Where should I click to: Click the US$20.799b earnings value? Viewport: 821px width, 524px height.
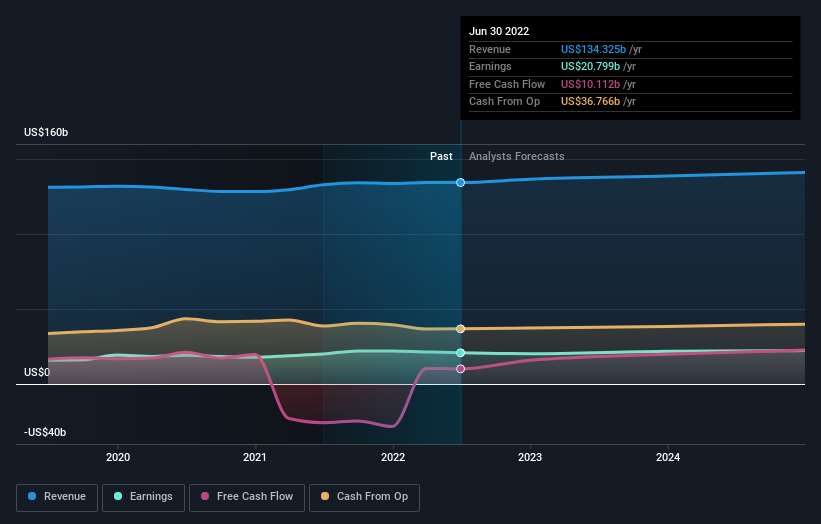point(590,66)
